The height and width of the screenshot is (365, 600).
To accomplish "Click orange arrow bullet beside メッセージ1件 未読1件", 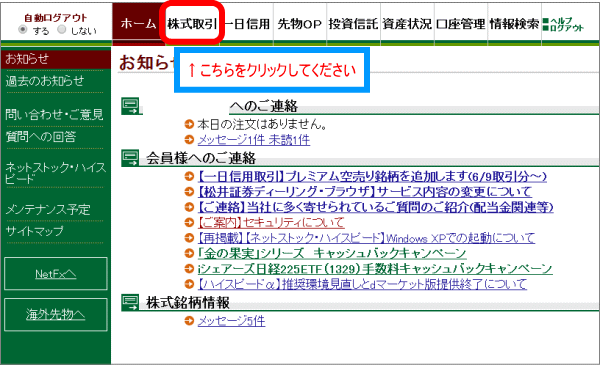I will coord(189,140).
